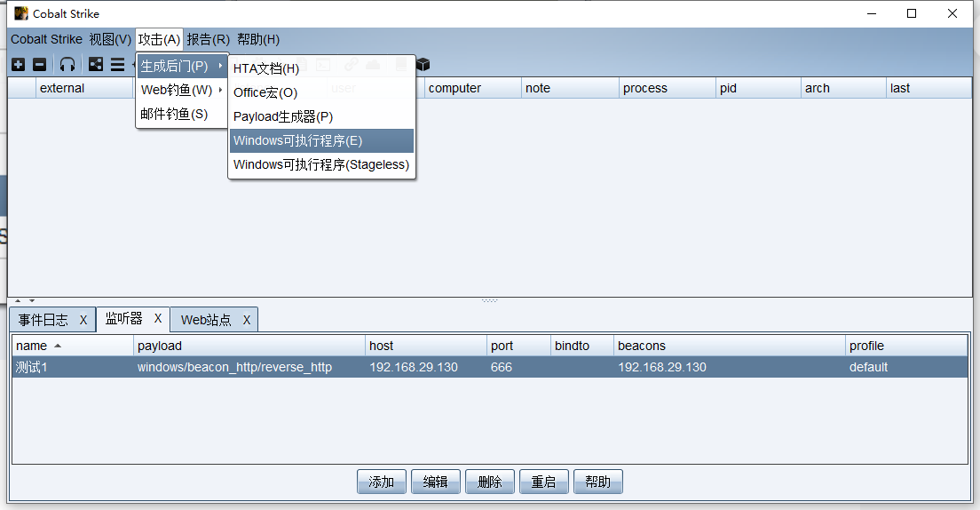Open the Cobalt Strike menu
The image size is (980, 510).
pos(46,39)
